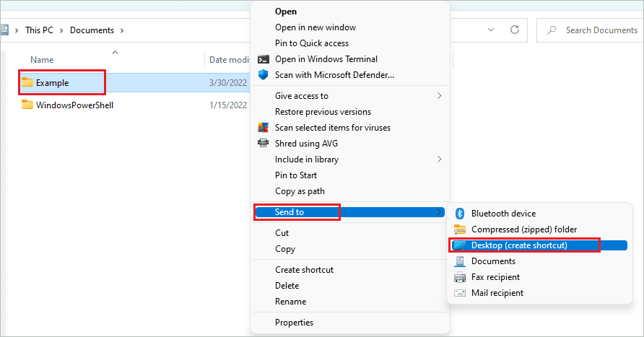Click the Mail recipient envelope icon
The image size is (644, 337).
point(460,293)
